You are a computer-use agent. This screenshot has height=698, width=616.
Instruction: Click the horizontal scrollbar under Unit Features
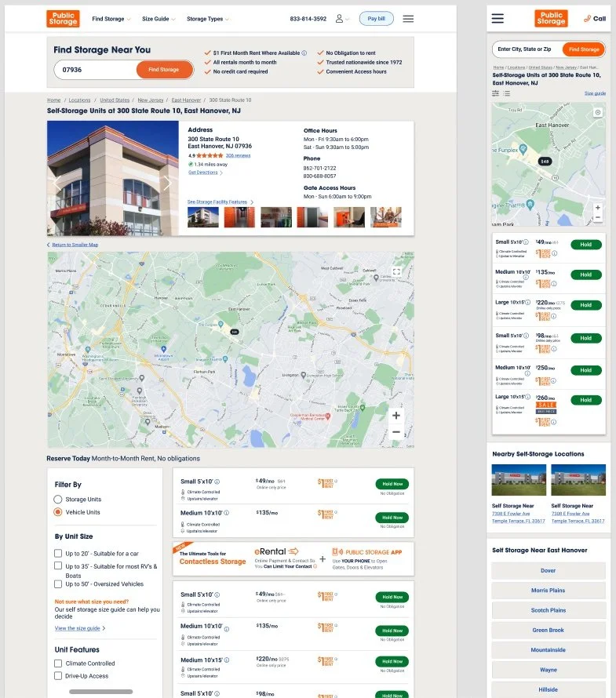100,691
